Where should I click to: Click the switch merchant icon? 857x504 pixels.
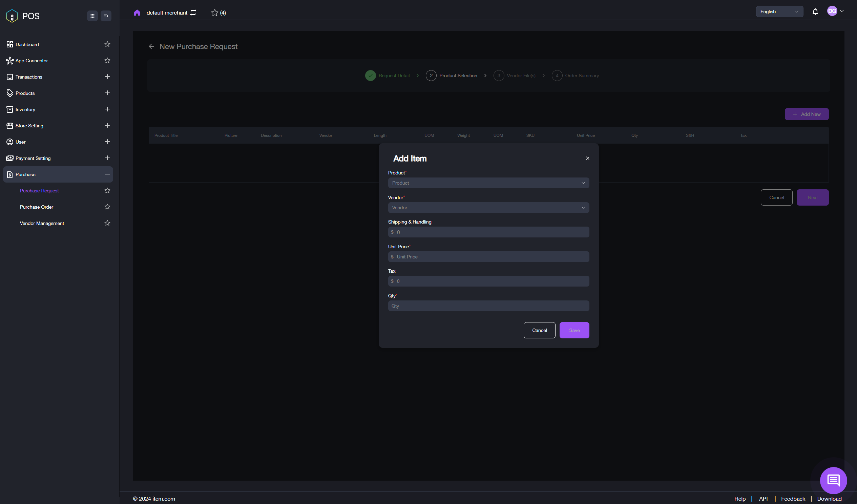coord(193,13)
